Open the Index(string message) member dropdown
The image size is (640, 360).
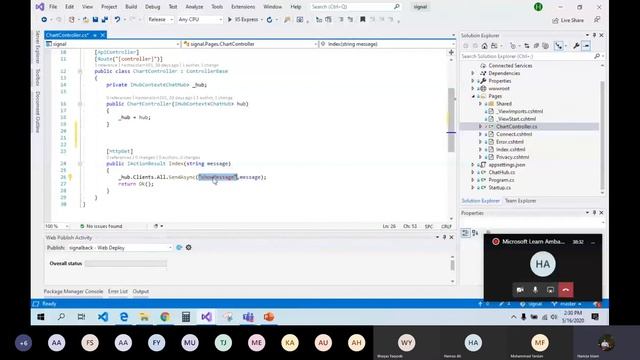click(x=387, y=44)
